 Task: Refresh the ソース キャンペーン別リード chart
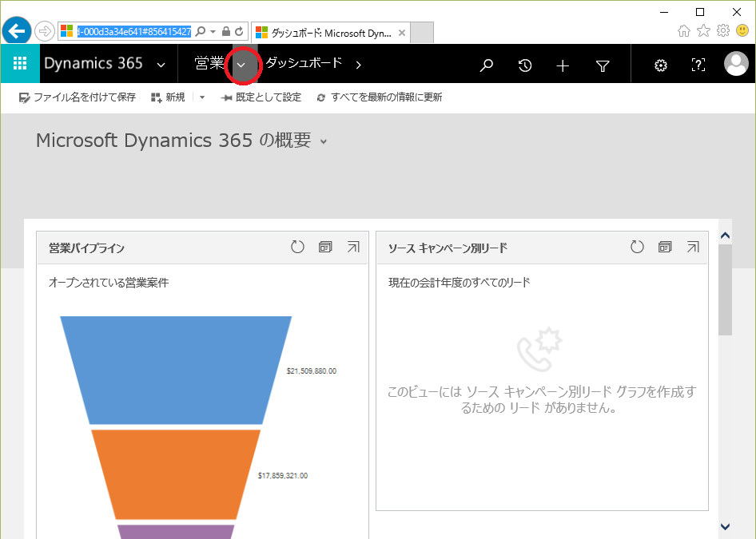pos(637,247)
